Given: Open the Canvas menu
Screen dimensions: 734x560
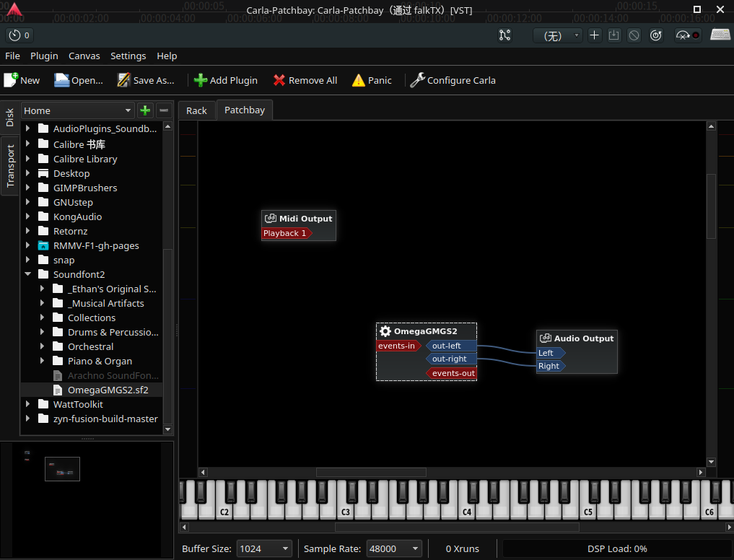Looking at the screenshot, I should [84, 56].
